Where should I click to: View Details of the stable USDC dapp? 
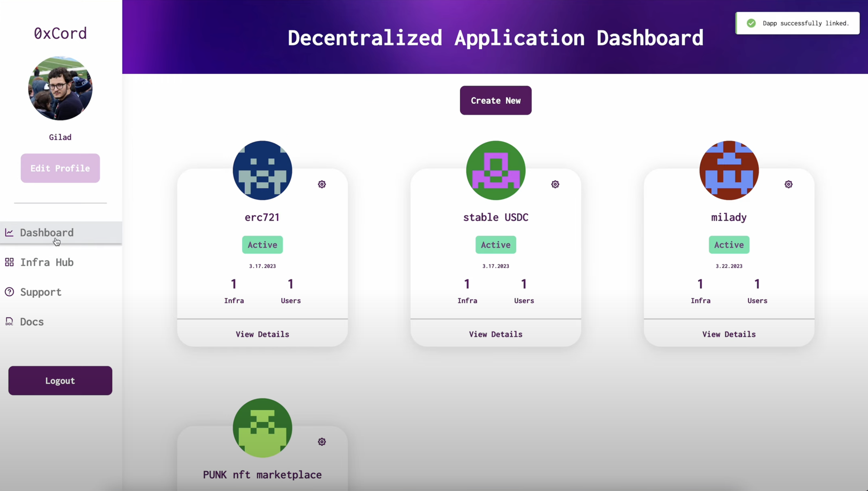pyautogui.click(x=496, y=334)
